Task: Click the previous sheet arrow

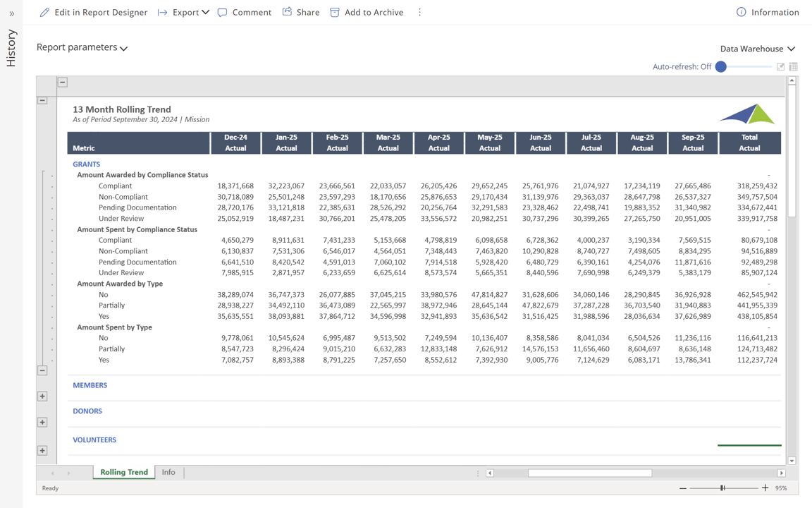Action: click(53, 473)
